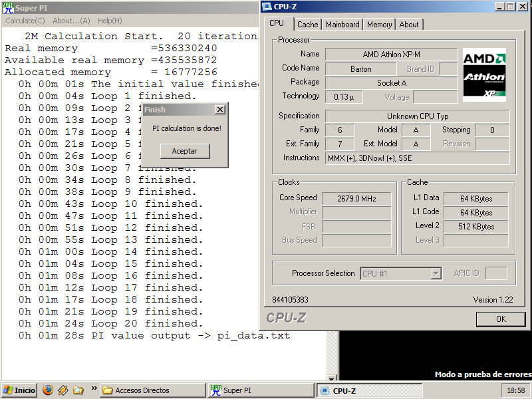The image size is (532, 399).
Task: Click the second quick launch icon after Firefox
Action: (63, 390)
